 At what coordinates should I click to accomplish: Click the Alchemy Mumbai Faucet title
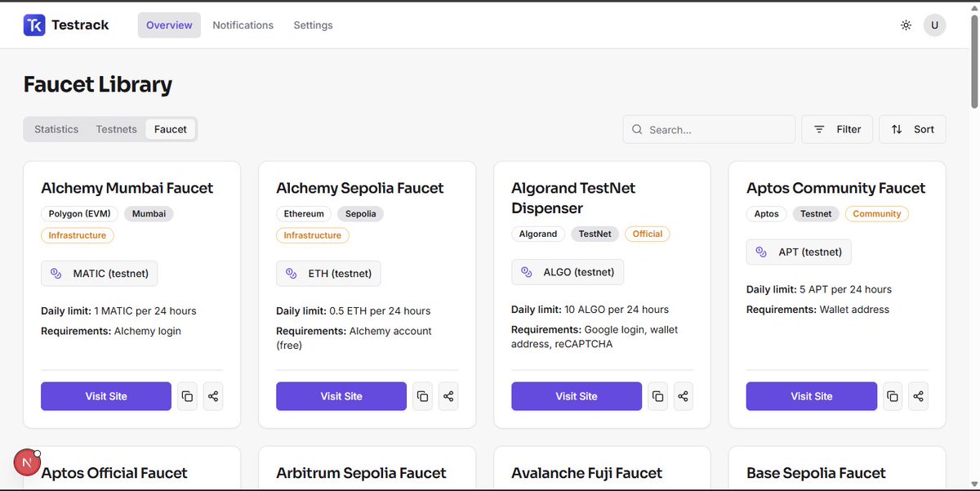coord(127,188)
